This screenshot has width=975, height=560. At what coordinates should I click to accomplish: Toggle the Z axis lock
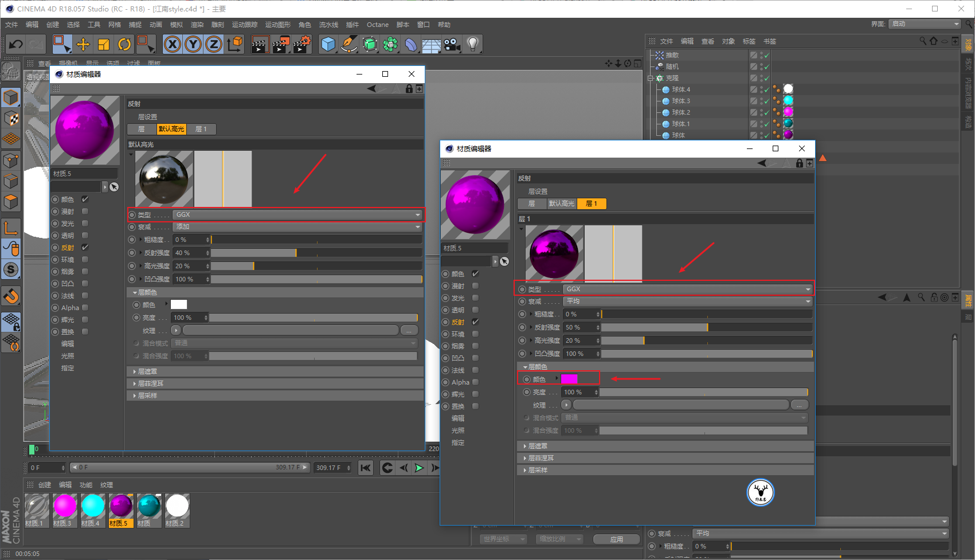214,44
